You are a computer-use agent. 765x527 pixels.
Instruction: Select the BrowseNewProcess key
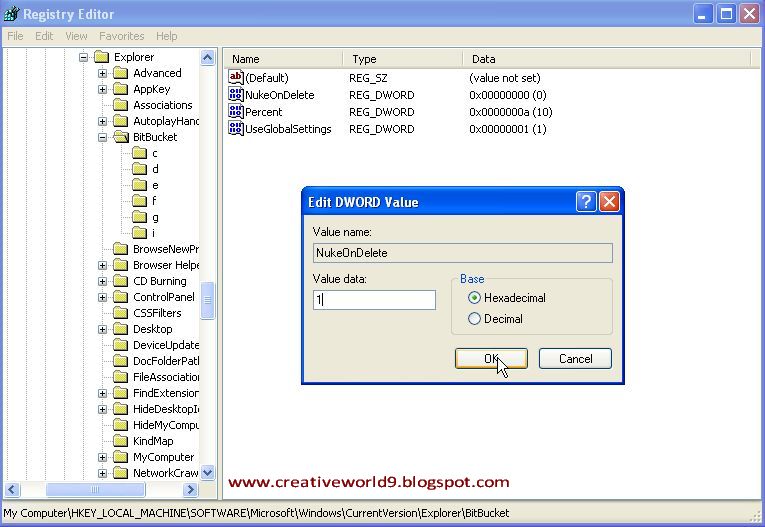click(x=166, y=249)
